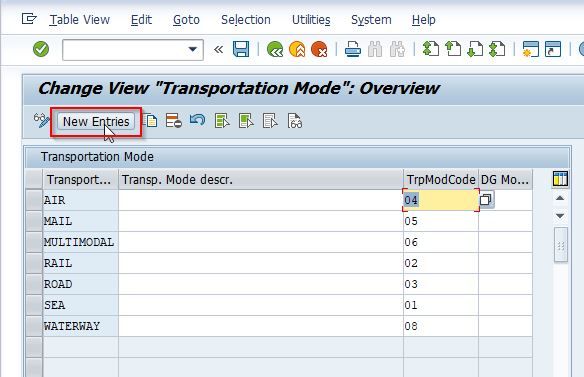Click TrpModCode field with value 04
The image size is (584, 377).
(441, 200)
